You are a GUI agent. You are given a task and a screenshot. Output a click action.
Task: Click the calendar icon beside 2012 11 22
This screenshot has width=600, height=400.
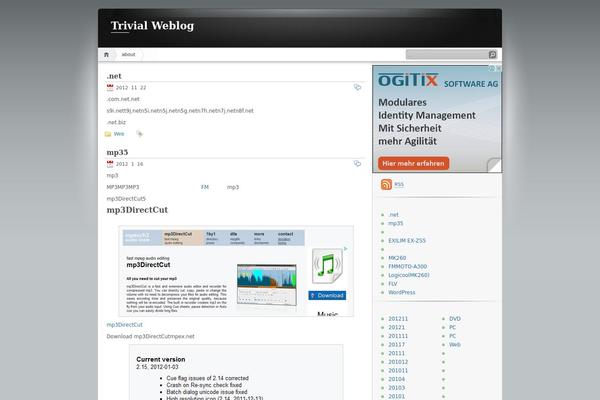click(110, 88)
